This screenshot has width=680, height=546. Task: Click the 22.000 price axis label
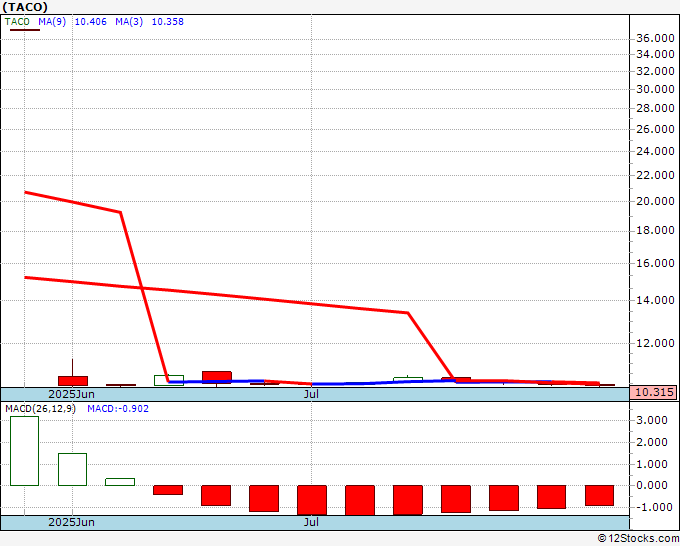tap(655, 175)
